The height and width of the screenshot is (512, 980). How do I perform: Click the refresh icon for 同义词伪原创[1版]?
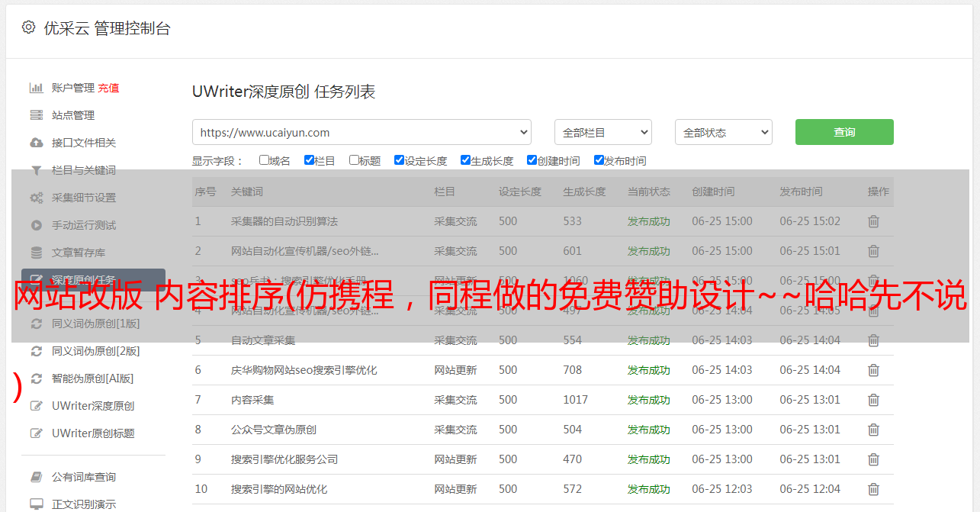[x=36, y=324]
